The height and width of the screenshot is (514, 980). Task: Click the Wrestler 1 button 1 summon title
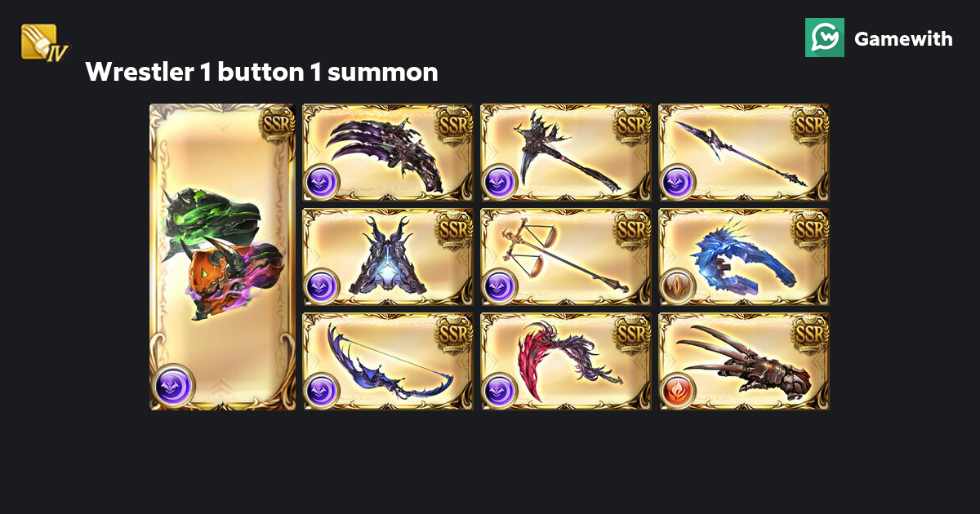pos(261,72)
